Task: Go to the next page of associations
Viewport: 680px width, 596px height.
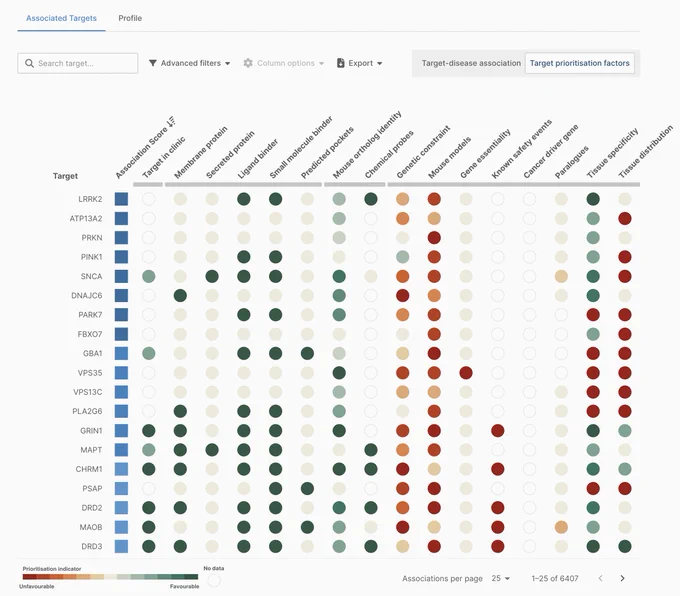Action: point(622,578)
